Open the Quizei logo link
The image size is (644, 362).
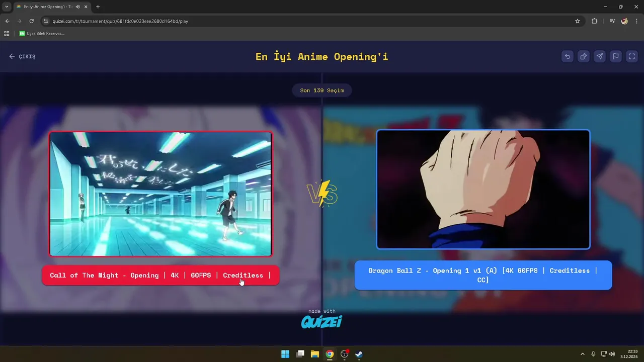pos(321,321)
